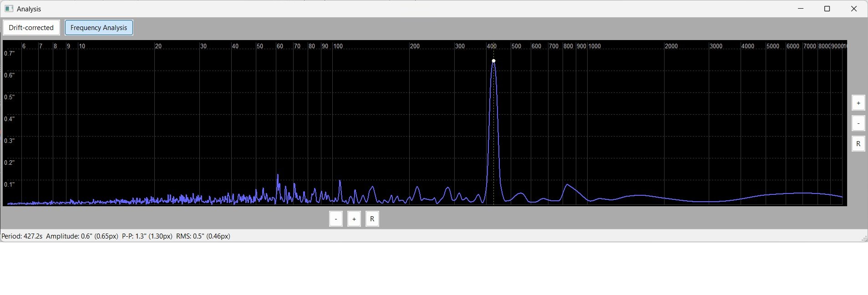Click the 2000 period axis label
Screen dimensions: 868x295
(x=671, y=46)
